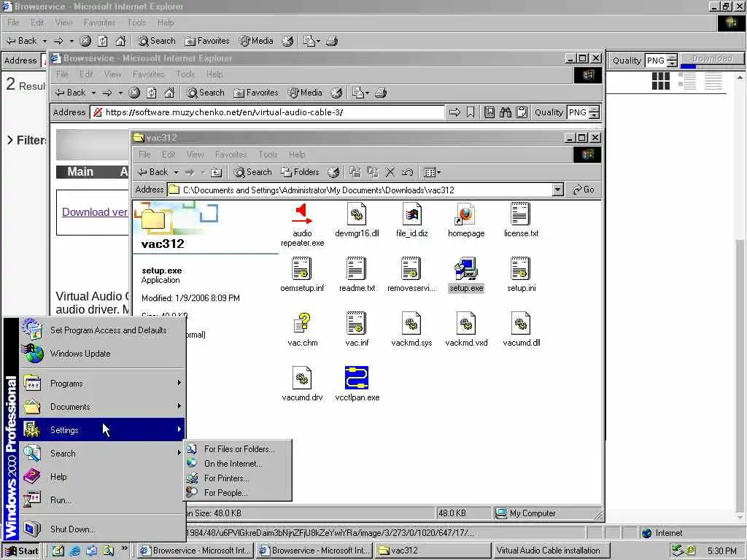Select the oemsetup.inf file

[x=302, y=269]
